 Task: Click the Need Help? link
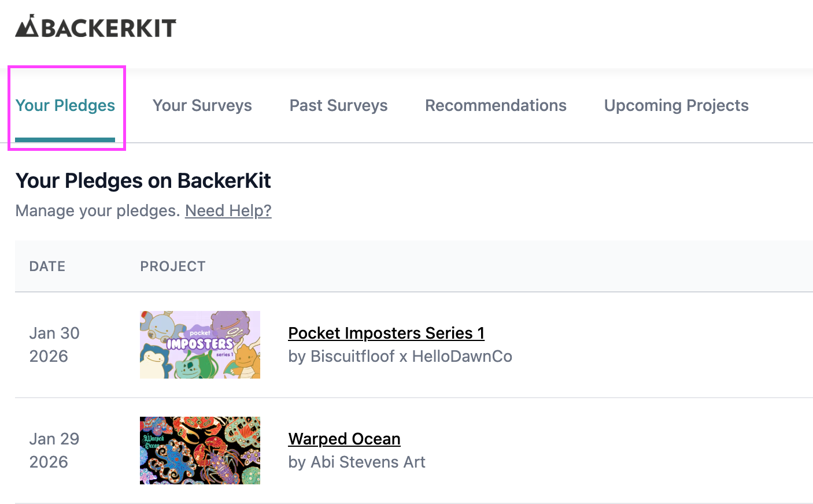(x=228, y=211)
